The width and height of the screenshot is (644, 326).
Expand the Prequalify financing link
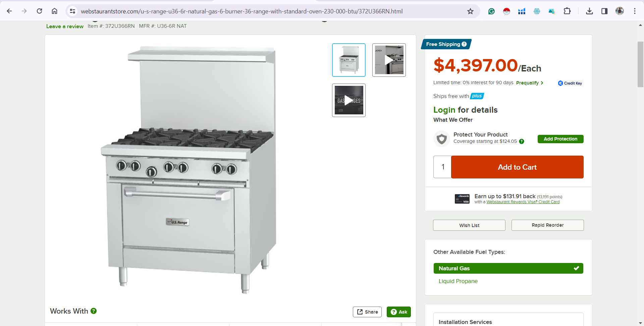530,83
